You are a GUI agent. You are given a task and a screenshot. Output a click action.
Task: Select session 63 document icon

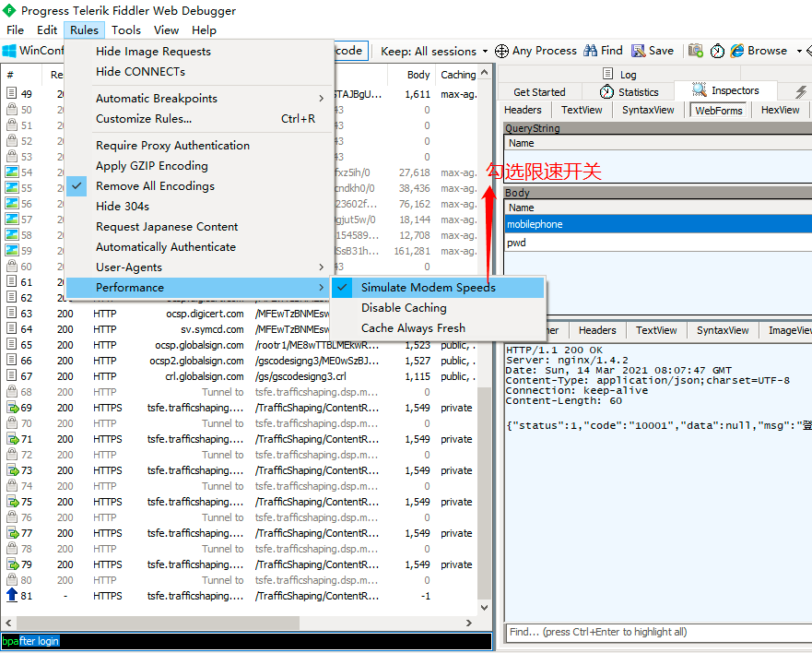(x=11, y=313)
